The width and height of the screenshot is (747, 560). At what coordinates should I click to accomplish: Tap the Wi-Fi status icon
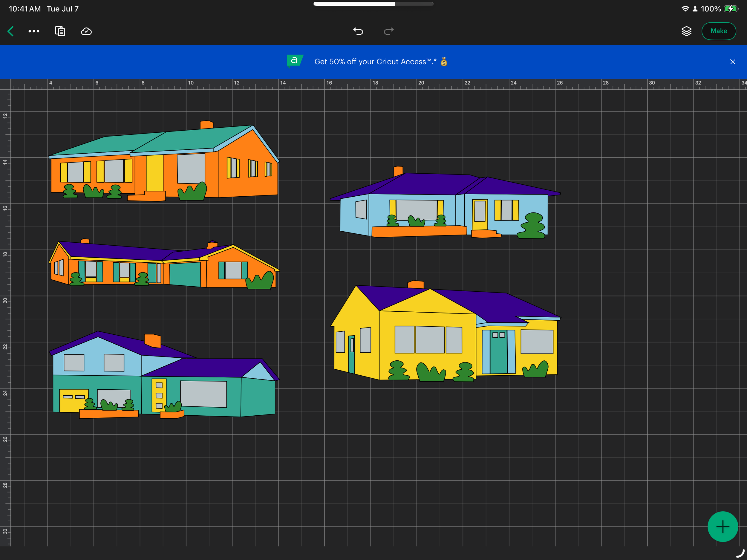[x=685, y=9]
